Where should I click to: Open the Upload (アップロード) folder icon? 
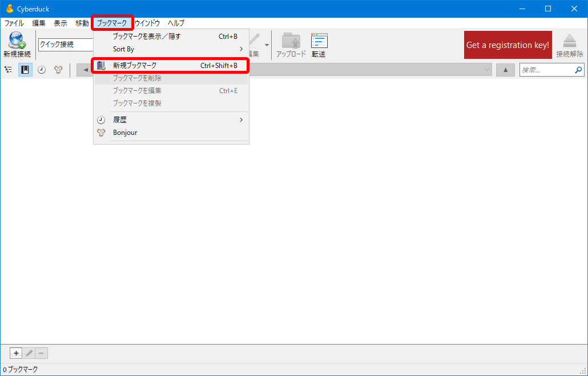(291, 41)
